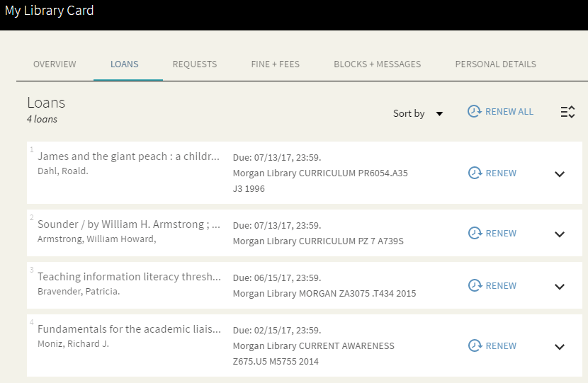Click the Renew All clock icon
Image resolution: width=588 pixels, height=383 pixels.
[x=475, y=111]
